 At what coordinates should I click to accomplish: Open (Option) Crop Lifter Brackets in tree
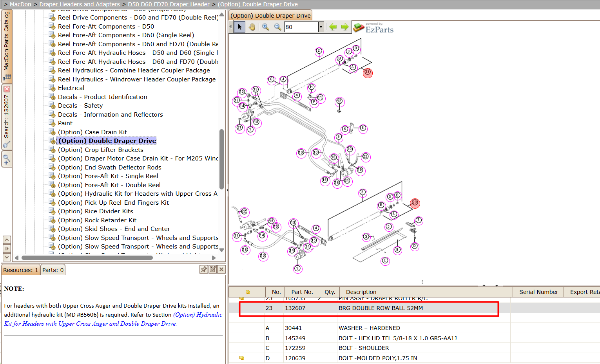[x=101, y=150]
